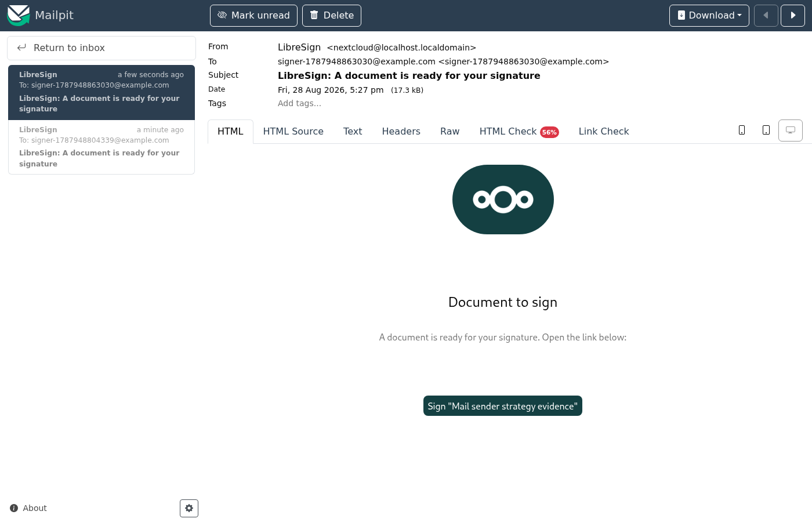Click sender address nextcloud@localhost.localdomain
Screen dimensions: 812x522
pos(401,48)
